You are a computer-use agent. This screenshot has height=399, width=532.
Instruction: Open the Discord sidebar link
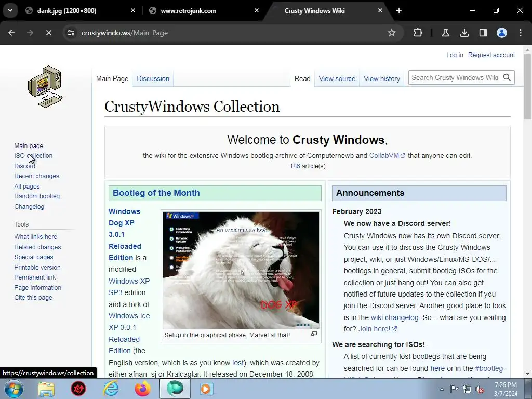point(24,166)
